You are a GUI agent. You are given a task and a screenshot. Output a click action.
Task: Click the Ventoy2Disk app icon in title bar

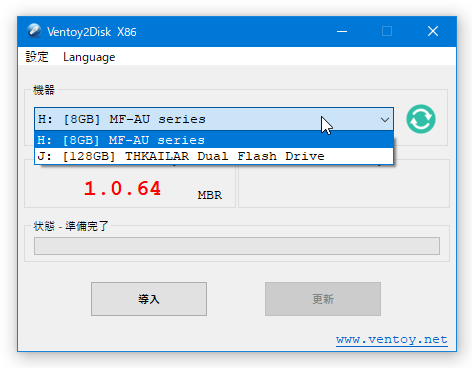click(x=34, y=31)
